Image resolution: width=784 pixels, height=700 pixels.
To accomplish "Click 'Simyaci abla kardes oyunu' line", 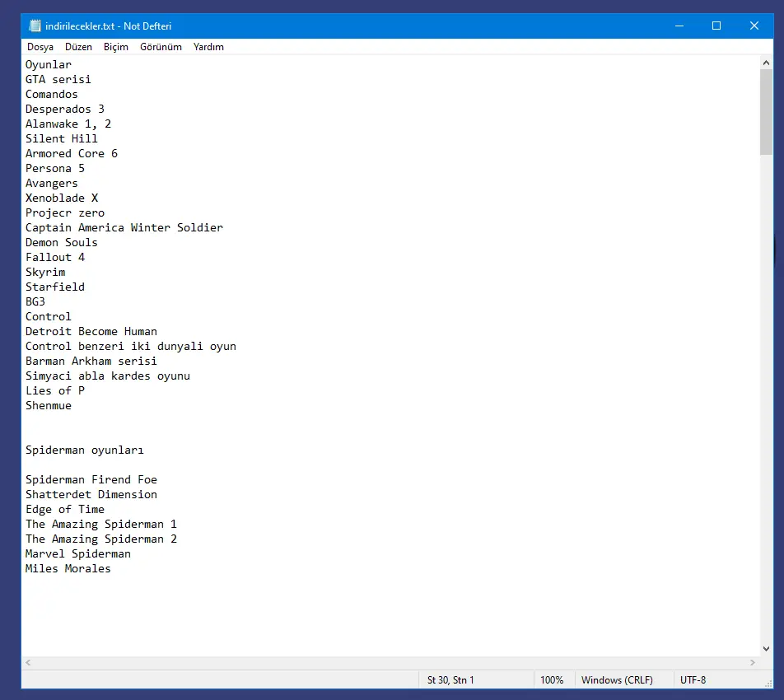I will tap(108, 376).
